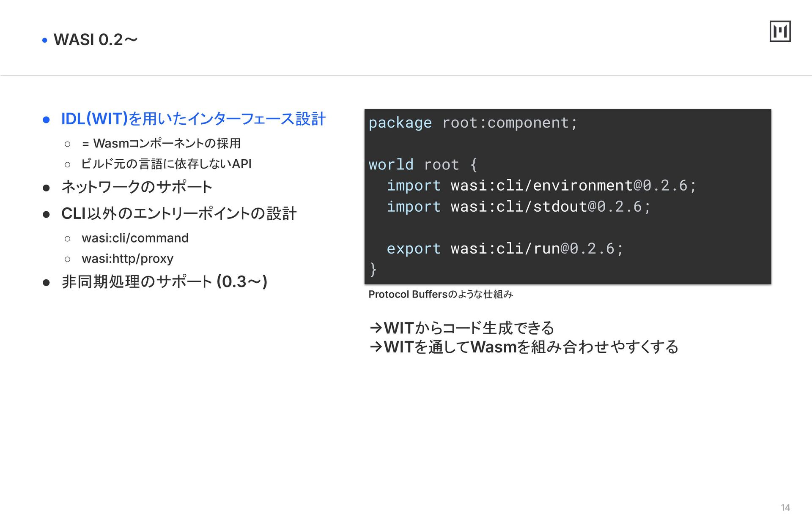
Task: Click the wasi:http/proxy sub-item
Action: coord(127,259)
